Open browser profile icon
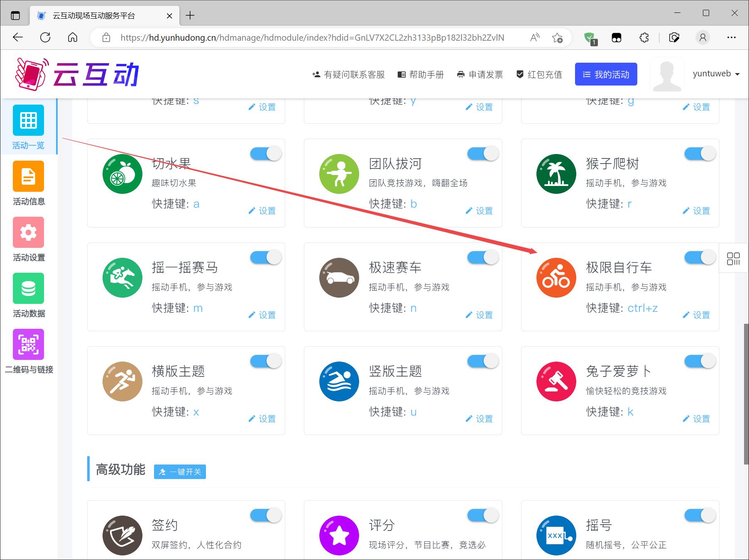Viewport: 749px width, 560px height. 703,38
